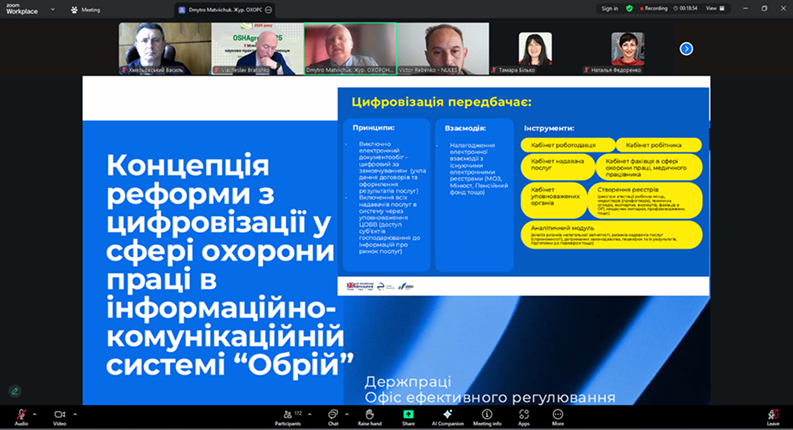Open Meeting info

tap(487, 417)
